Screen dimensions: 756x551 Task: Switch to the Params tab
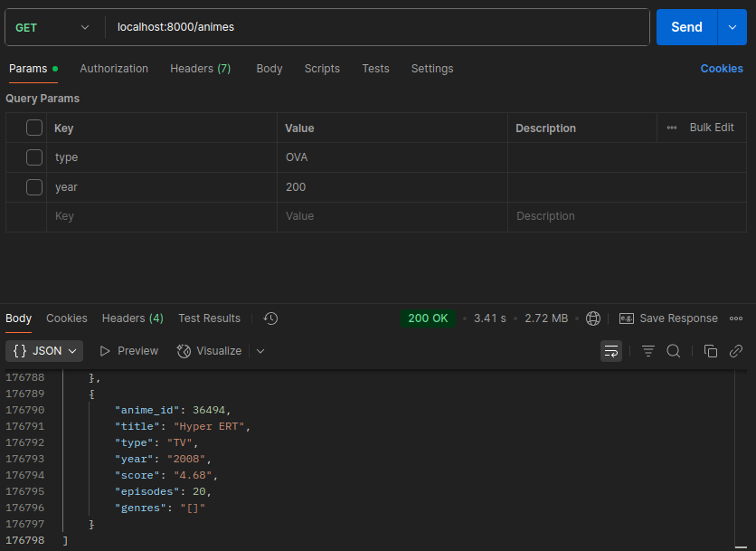pyautogui.click(x=33, y=69)
